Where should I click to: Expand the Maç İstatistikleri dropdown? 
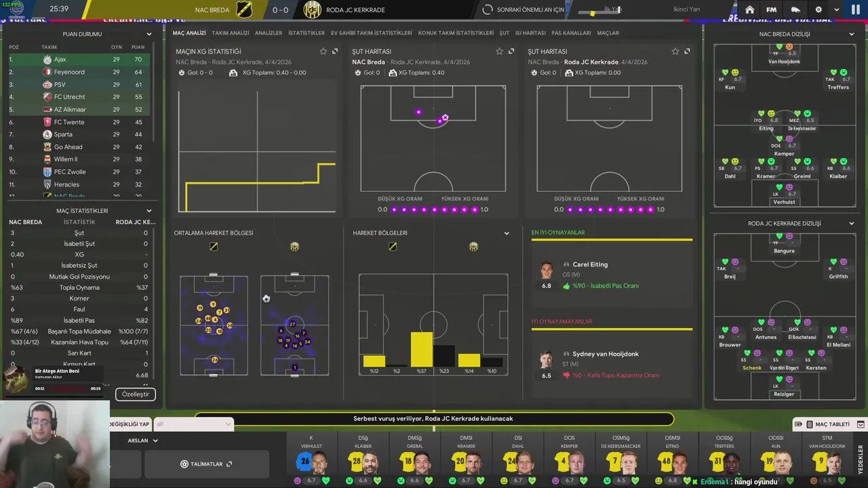(149, 211)
